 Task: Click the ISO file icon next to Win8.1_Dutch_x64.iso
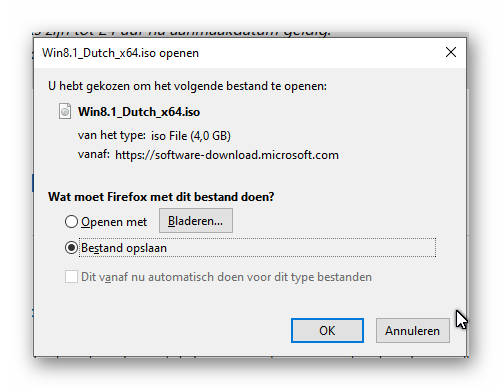[x=65, y=111]
